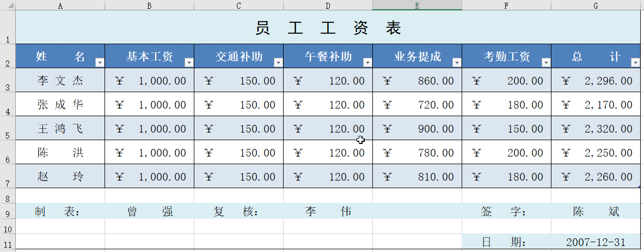The width and height of the screenshot is (644, 252).
Task: Click the date cell 2007-12-31
Action: [596, 242]
